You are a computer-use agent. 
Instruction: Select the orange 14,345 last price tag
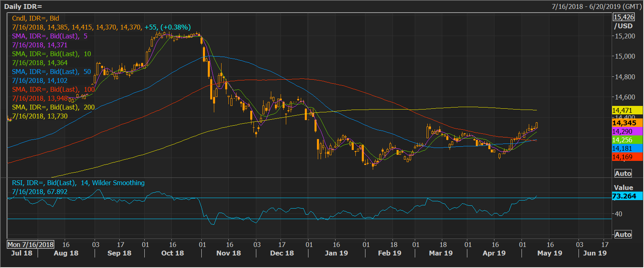pyautogui.click(x=627, y=123)
